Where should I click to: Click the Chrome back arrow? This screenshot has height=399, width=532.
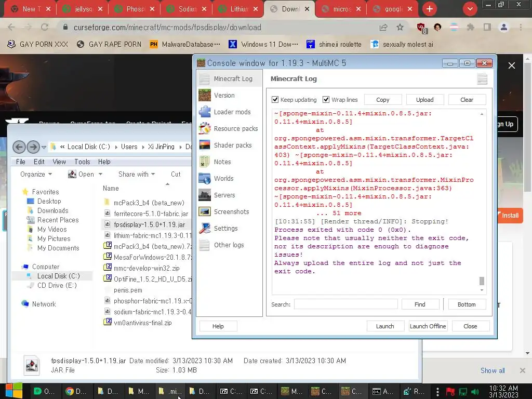click(11, 27)
